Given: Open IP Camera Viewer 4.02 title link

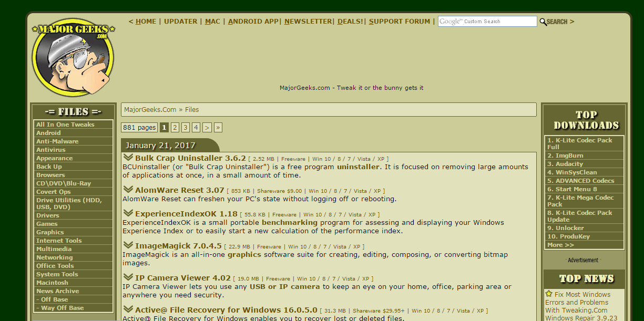Looking at the screenshot, I should (183, 278).
